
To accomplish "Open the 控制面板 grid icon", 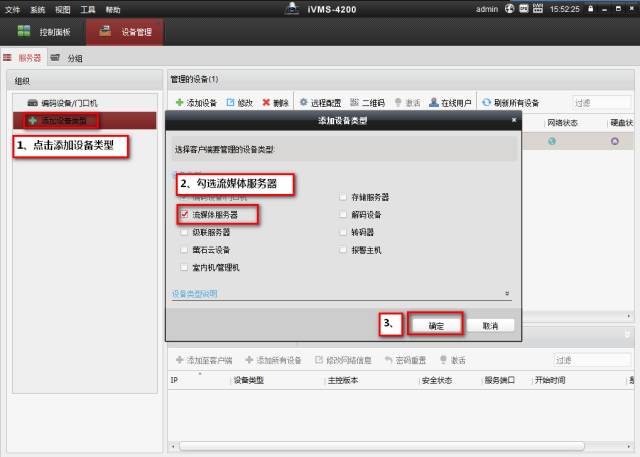I will click(x=24, y=31).
